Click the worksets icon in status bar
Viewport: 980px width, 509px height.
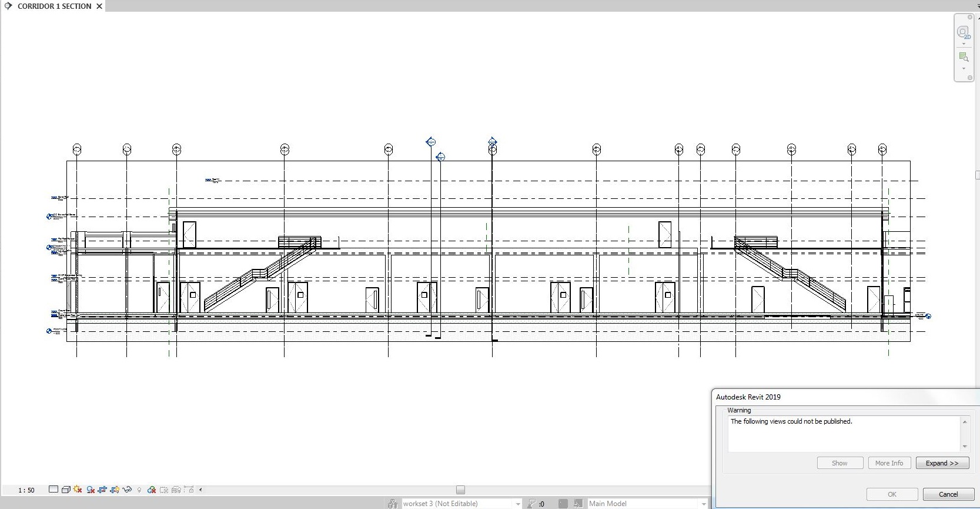pos(393,504)
